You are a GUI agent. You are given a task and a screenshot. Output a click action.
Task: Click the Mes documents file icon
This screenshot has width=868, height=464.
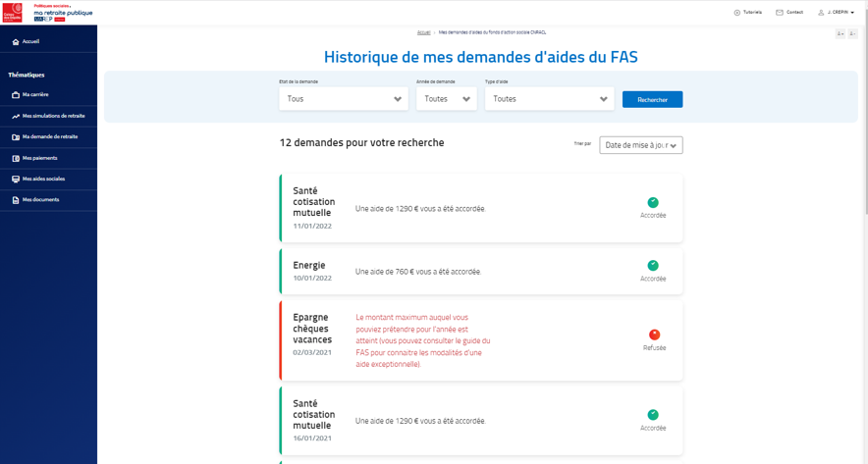point(16,200)
